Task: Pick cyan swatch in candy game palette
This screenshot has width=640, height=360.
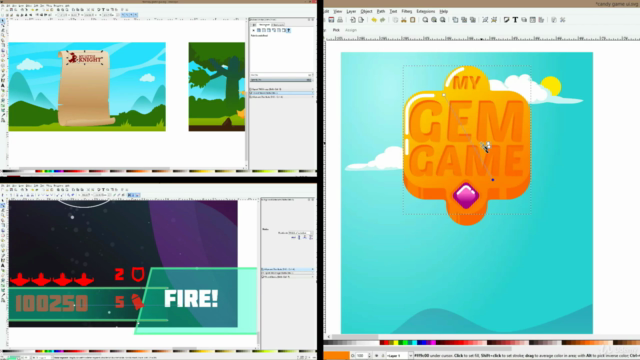Action: 414,342
